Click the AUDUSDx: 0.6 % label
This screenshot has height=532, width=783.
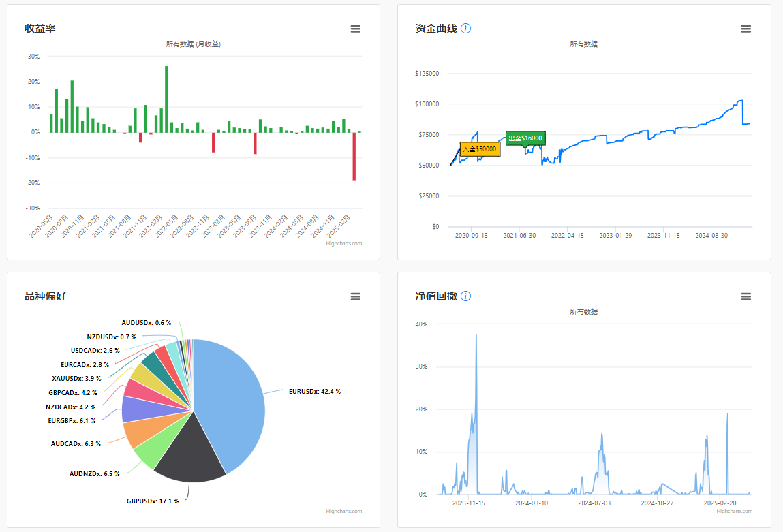(147, 323)
